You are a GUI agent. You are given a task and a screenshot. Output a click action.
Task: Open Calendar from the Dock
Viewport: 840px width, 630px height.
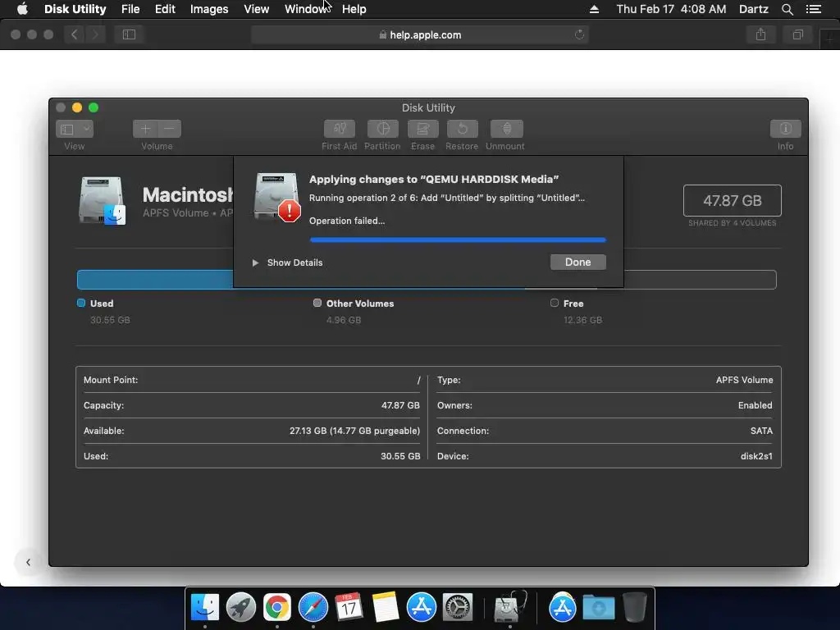click(x=349, y=608)
